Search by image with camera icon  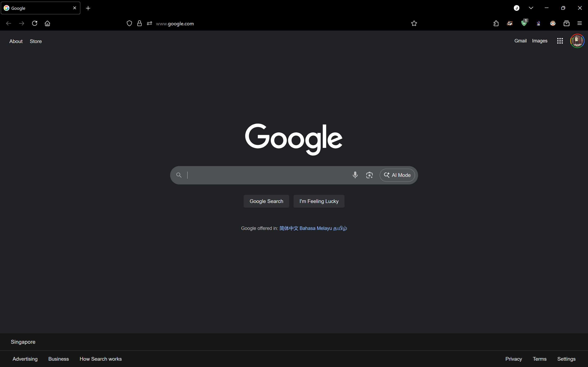pos(369,175)
